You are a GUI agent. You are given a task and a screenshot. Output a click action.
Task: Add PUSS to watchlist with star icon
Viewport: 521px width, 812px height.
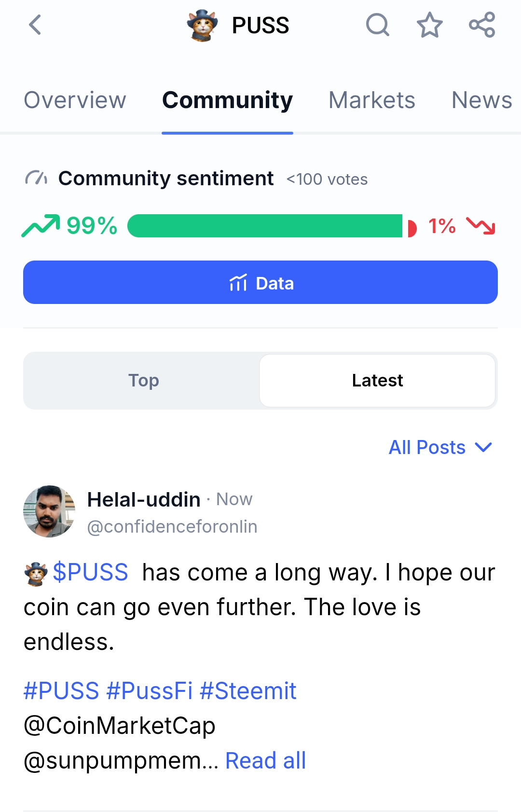(x=429, y=25)
